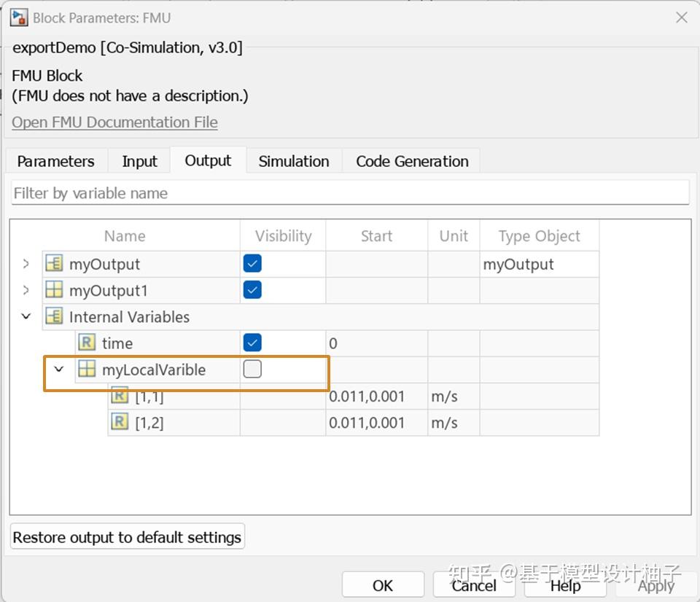Image resolution: width=700 pixels, height=602 pixels.
Task: Collapse the myLocalVarible tree item
Action: coord(59,370)
